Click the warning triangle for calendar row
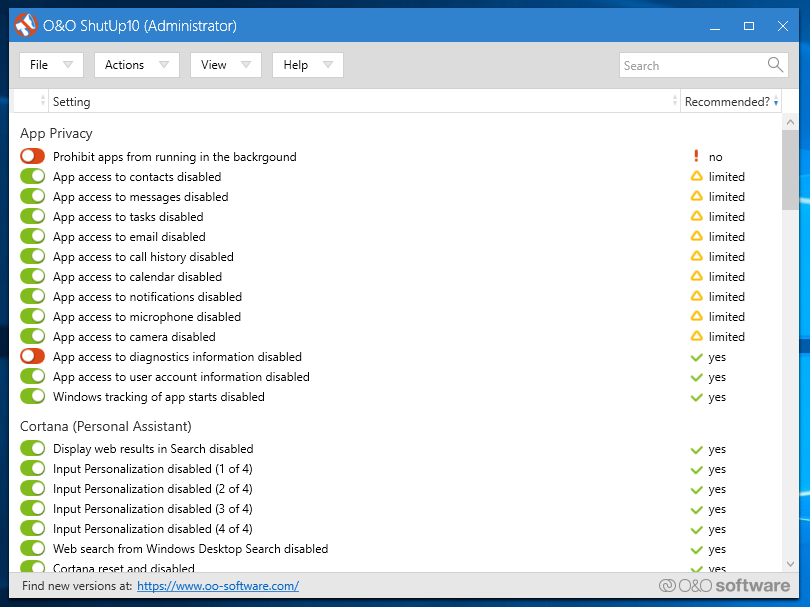Image resolution: width=810 pixels, height=607 pixels. [696, 276]
